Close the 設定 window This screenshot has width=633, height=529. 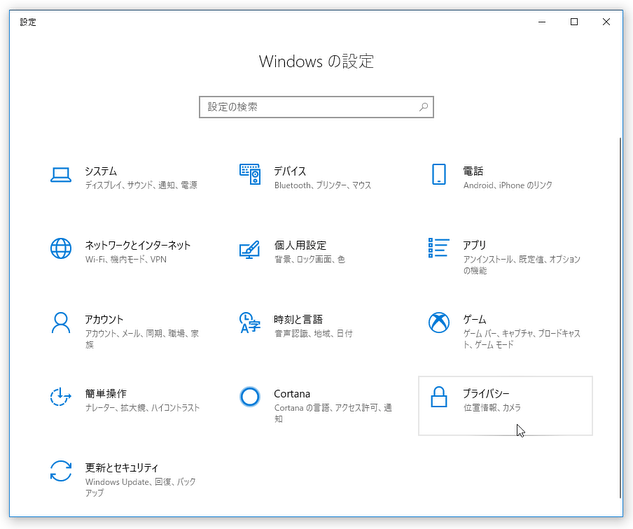point(606,22)
